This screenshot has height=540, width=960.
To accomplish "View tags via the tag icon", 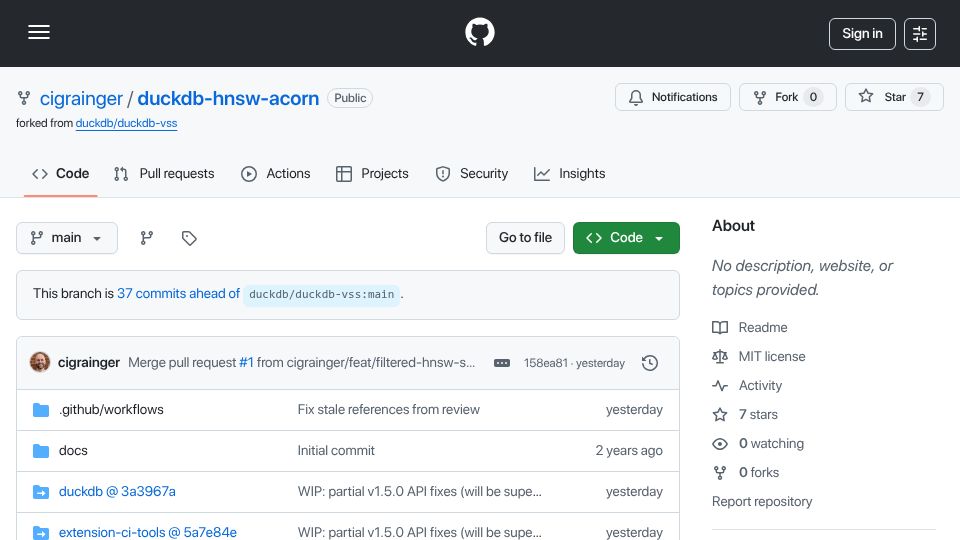I will click(189, 238).
